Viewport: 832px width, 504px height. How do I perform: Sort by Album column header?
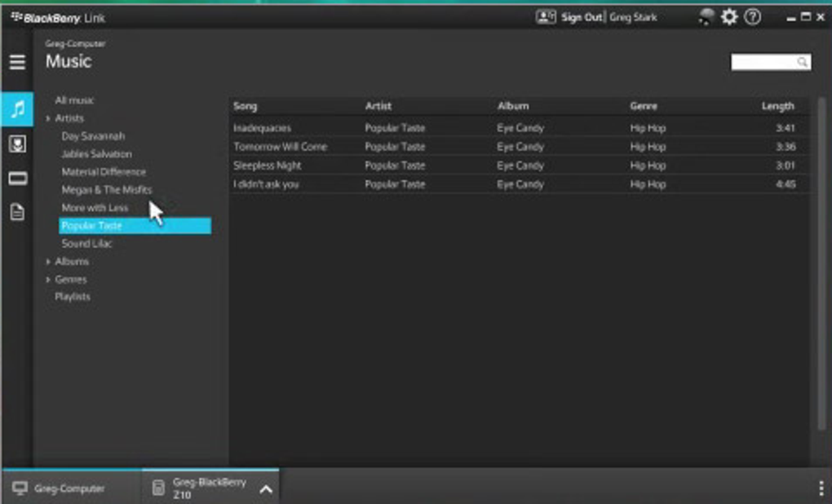pyautogui.click(x=513, y=106)
